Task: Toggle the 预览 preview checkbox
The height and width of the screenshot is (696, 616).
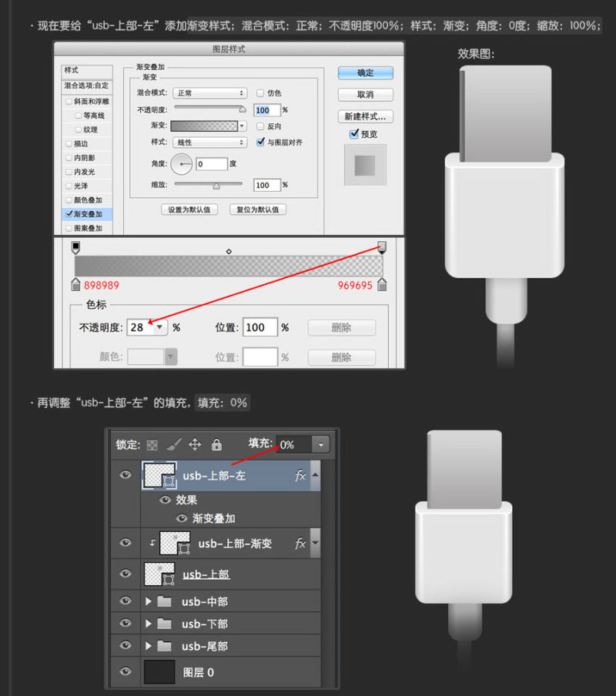Action: pos(352,133)
